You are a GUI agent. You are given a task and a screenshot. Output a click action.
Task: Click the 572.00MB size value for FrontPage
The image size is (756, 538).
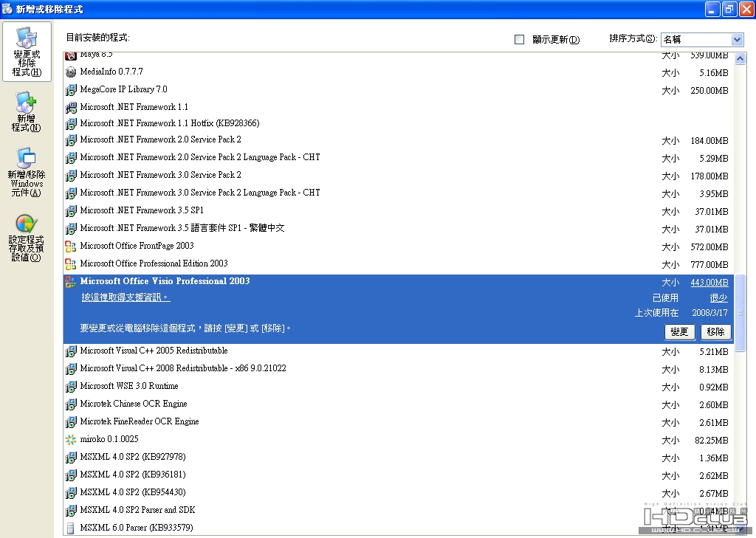click(x=709, y=247)
